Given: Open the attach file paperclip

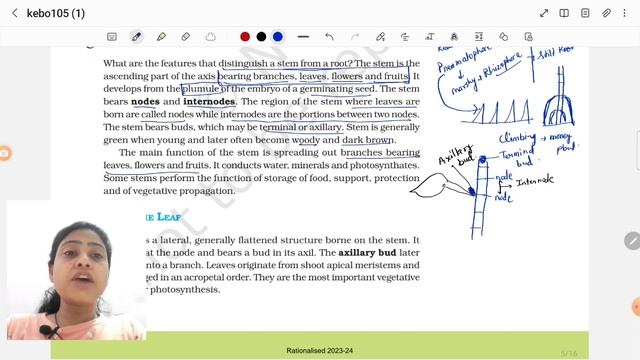Looking at the screenshot, I should click(606, 13).
